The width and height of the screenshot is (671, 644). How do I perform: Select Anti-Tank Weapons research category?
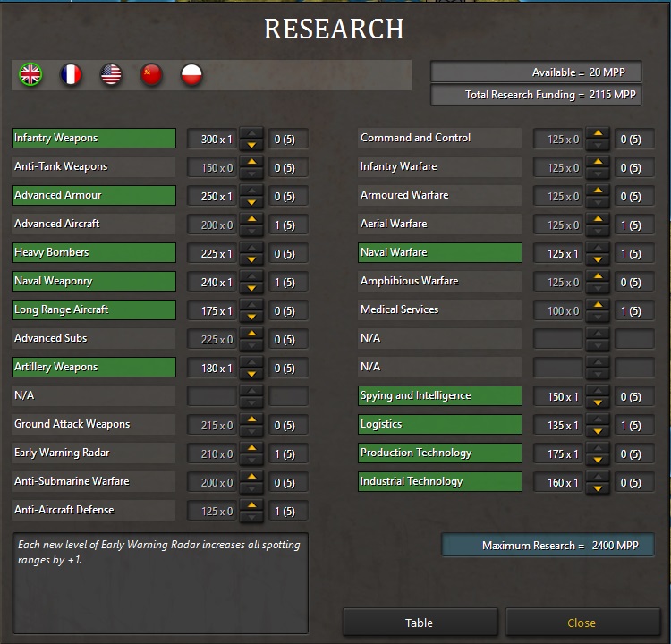tap(94, 167)
